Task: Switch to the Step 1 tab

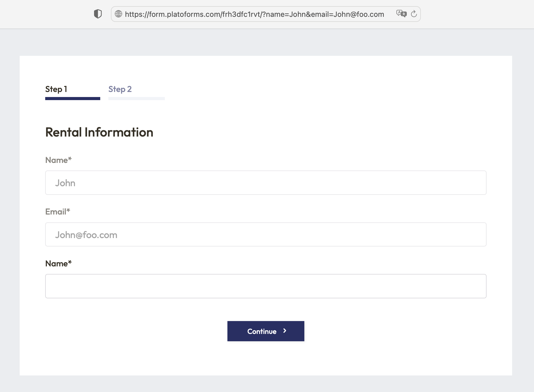Action: (56, 89)
